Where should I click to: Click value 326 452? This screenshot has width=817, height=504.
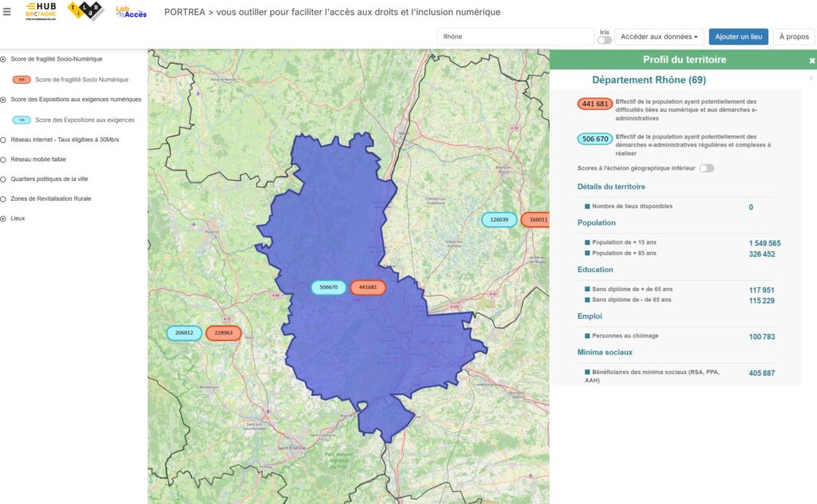[762, 254]
